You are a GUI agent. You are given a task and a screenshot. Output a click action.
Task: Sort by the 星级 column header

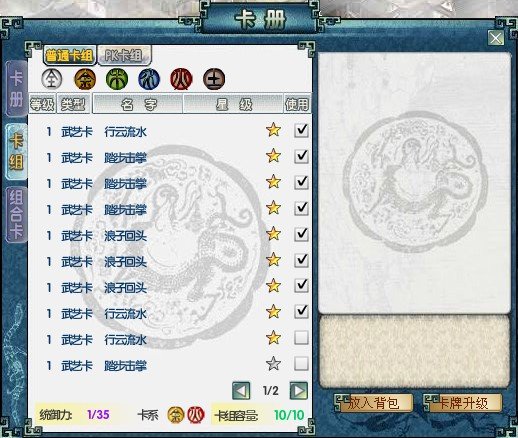click(233, 105)
